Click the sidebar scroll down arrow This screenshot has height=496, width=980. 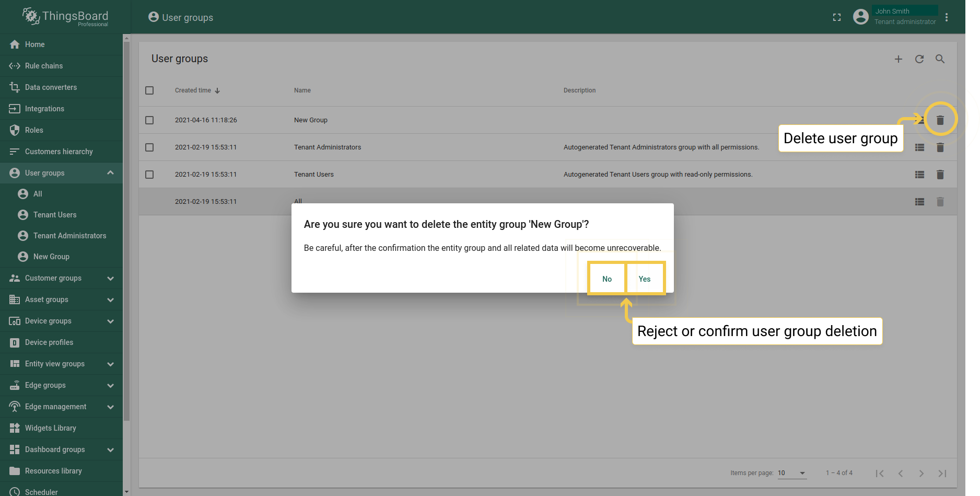126,492
